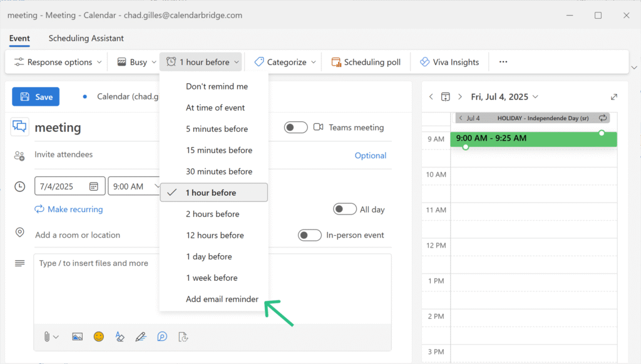Click the Invite attendees field
Image resolution: width=641 pixels, height=364 pixels.
click(96, 154)
